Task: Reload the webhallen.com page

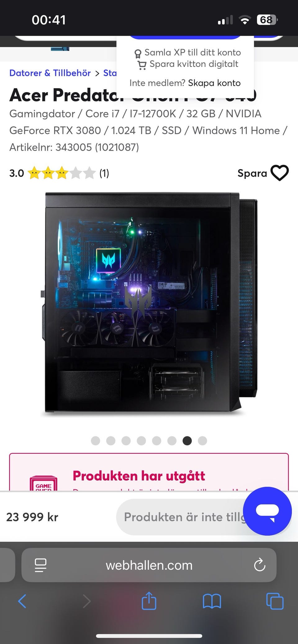Action: tap(260, 565)
